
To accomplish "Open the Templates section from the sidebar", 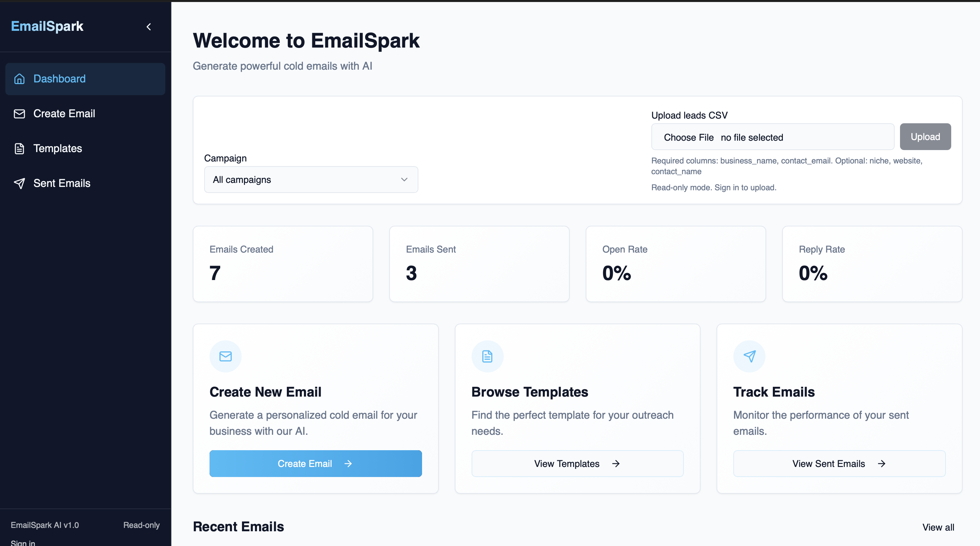I will pos(58,148).
